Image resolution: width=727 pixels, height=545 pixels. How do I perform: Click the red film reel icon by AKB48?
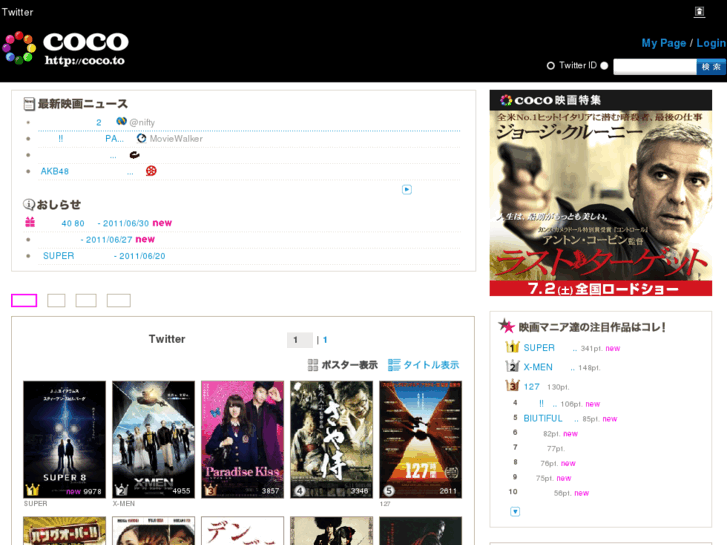click(x=151, y=171)
